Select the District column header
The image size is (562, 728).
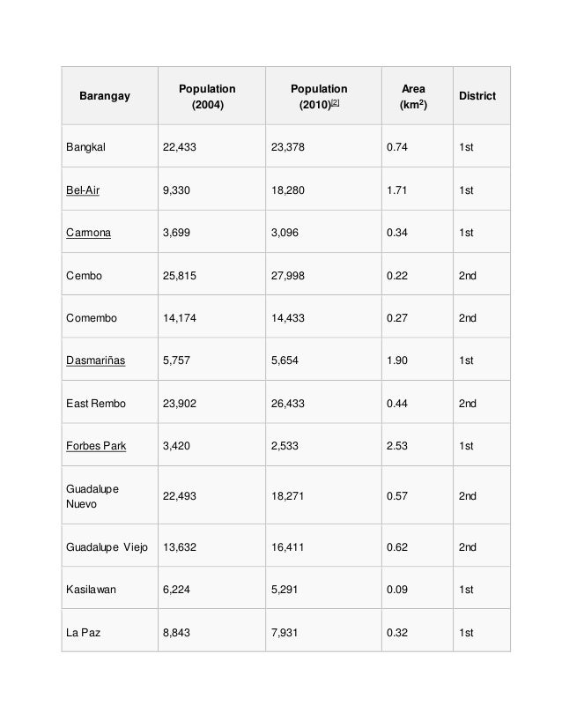482,96
